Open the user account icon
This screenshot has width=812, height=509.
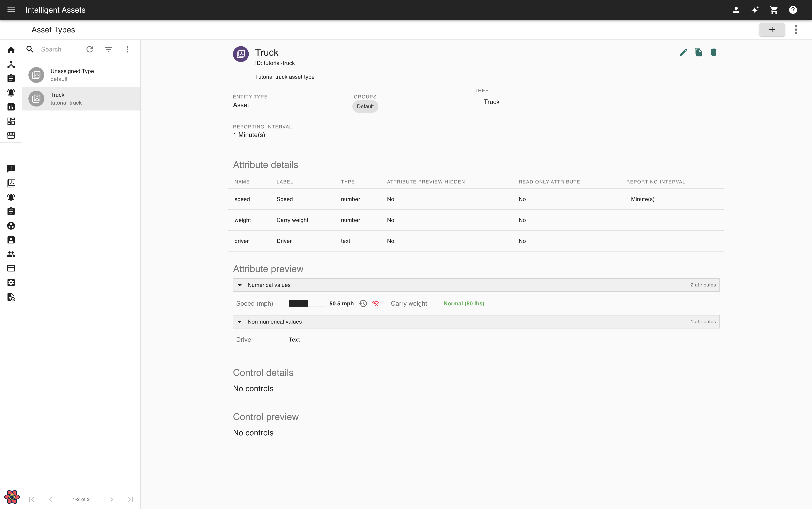[x=736, y=10]
